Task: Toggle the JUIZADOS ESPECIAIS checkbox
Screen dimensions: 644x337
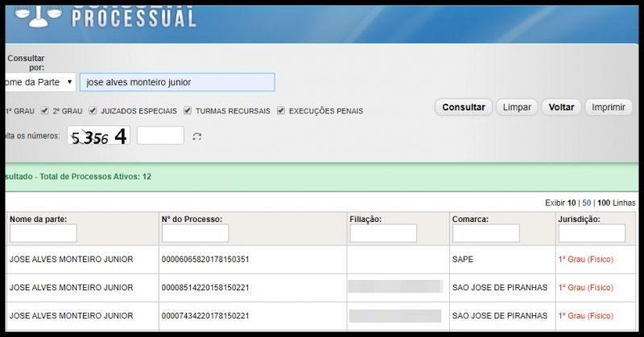Action: [x=93, y=110]
